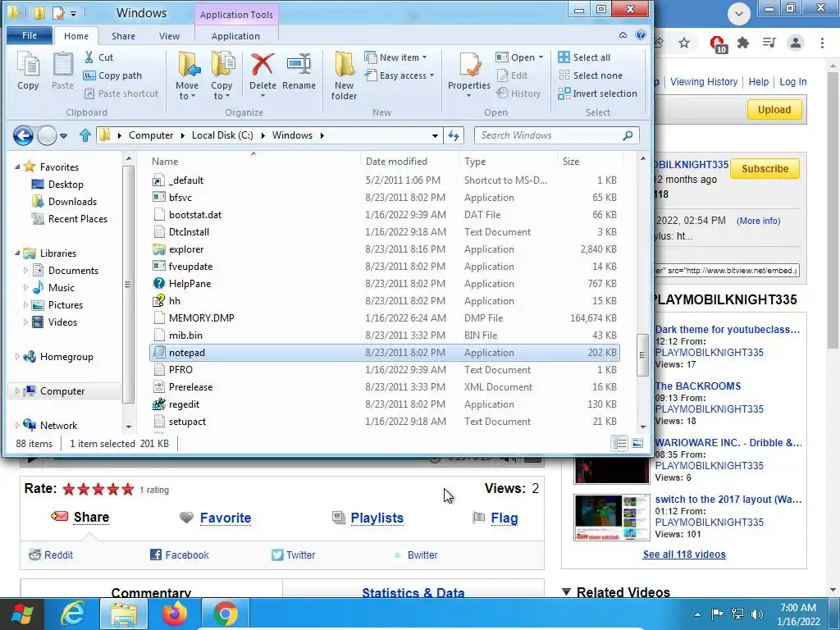Click into Search Windows field
The height and width of the screenshot is (630, 840).
click(549, 135)
